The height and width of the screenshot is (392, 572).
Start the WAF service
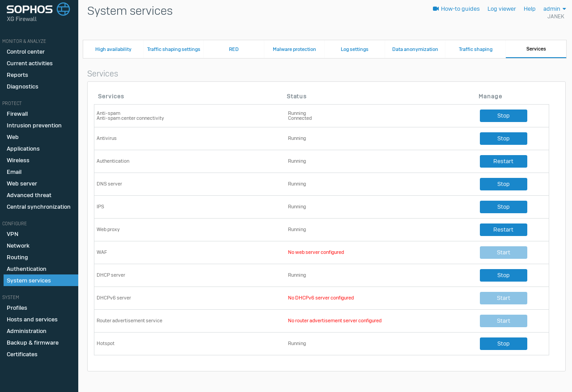pos(503,253)
